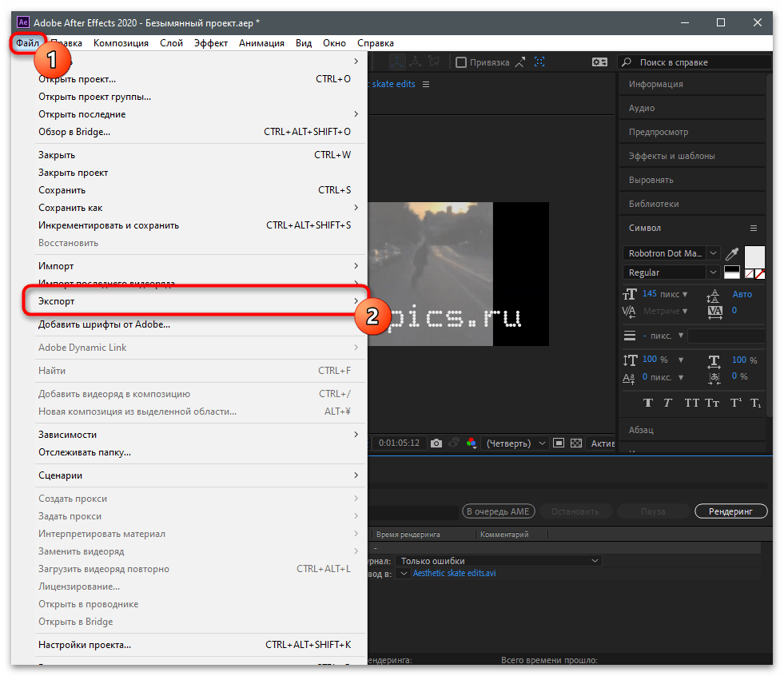
Task: Enable the Привязка snapping checkbox
Action: click(x=461, y=62)
